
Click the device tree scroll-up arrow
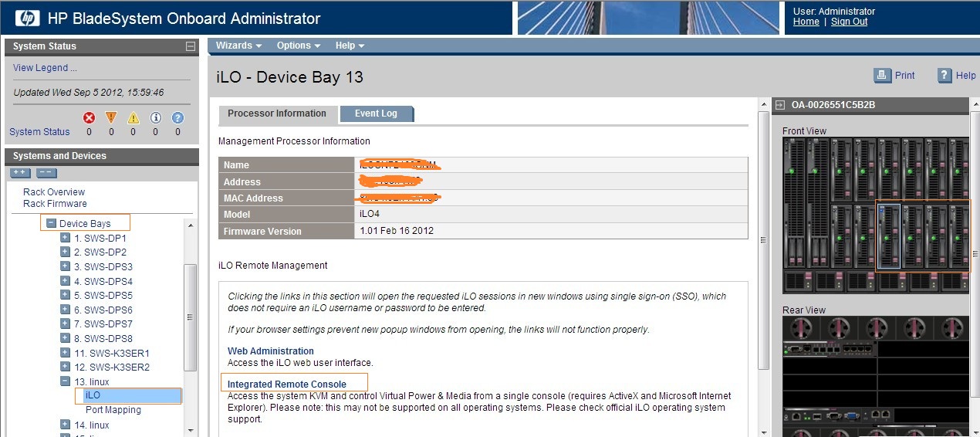(x=191, y=225)
